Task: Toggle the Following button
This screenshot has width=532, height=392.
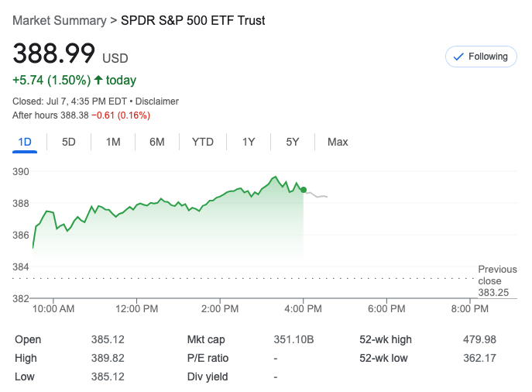Action: (480, 57)
